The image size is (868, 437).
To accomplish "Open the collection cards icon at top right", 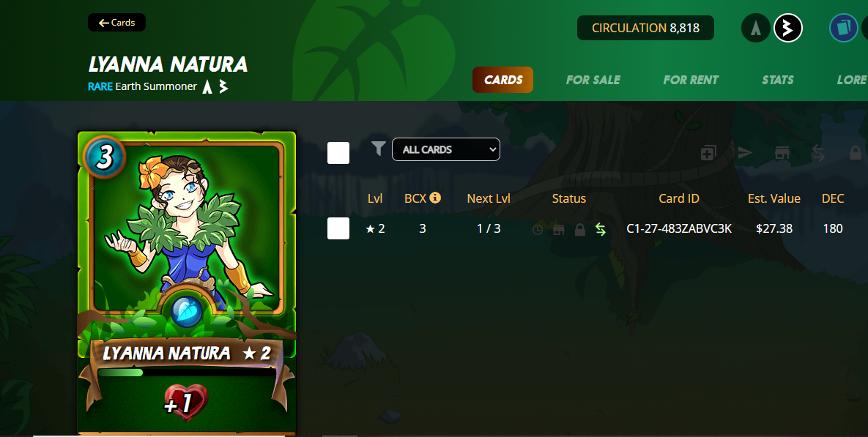I will coord(843,28).
